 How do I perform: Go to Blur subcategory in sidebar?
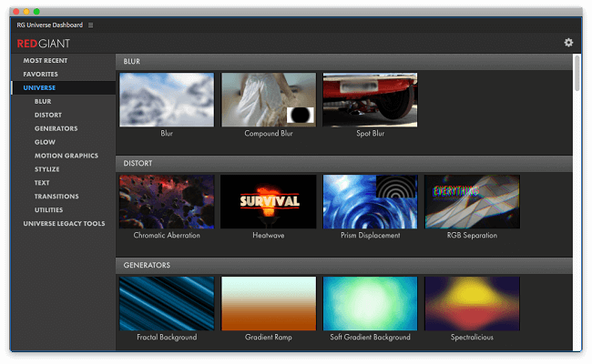tap(43, 101)
